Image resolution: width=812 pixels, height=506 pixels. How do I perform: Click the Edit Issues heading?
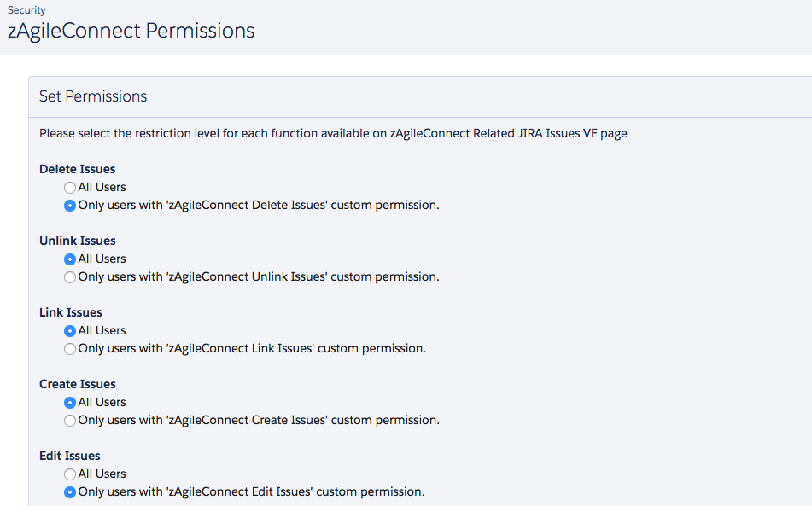coord(69,456)
